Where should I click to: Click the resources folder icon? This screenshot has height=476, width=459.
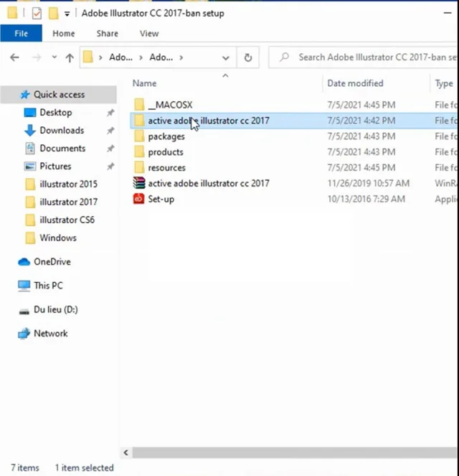pyautogui.click(x=139, y=167)
